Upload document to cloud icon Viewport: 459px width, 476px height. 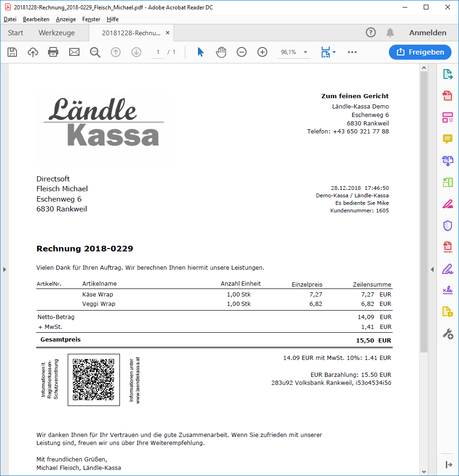point(33,52)
